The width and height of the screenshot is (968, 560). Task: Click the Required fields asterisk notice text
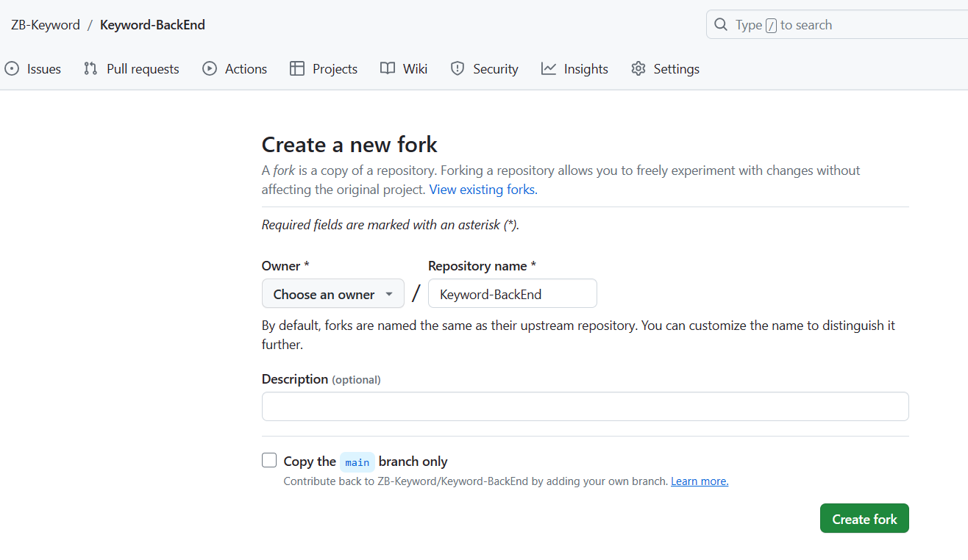click(x=391, y=225)
